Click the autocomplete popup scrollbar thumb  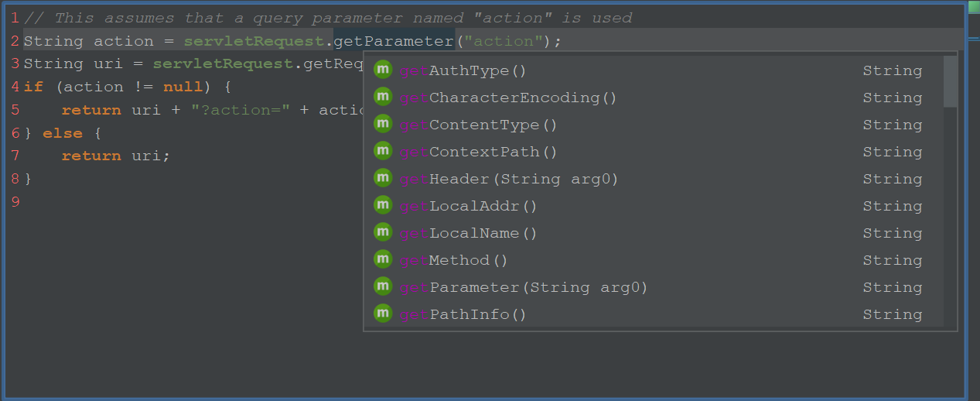950,81
